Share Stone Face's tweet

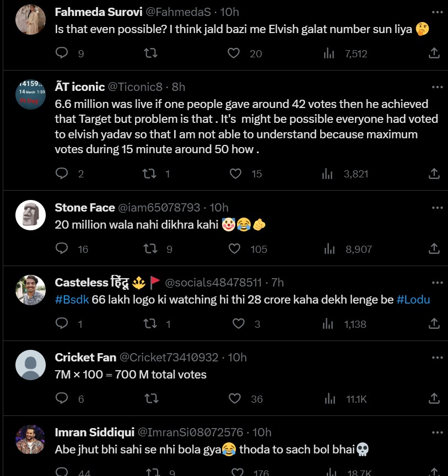pyautogui.click(x=434, y=249)
